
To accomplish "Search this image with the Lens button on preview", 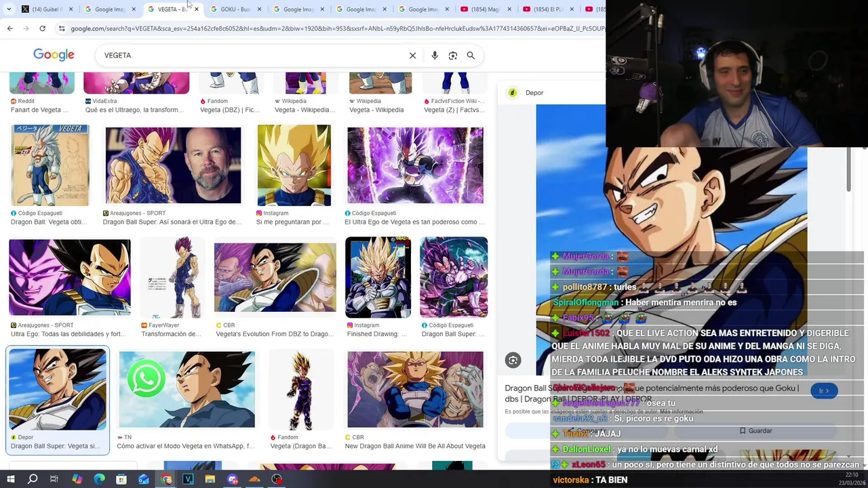I will pyautogui.click(x=513, y=361).
